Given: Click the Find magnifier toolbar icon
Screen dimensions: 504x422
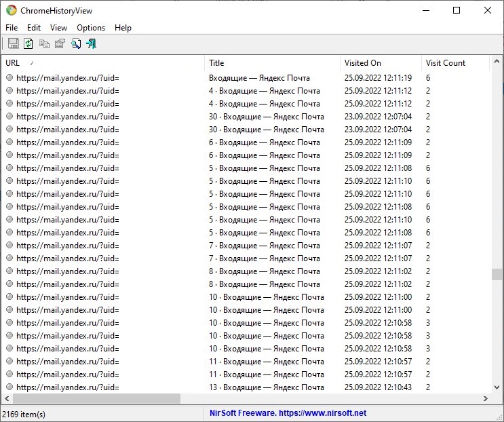Looking at the screenshot, I should click(x=76, y=44).
